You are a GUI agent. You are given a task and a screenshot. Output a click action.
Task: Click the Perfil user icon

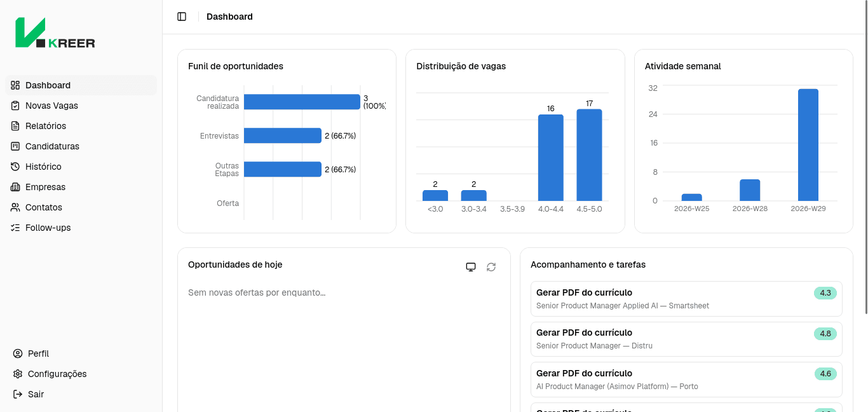(x=18, y=354)
